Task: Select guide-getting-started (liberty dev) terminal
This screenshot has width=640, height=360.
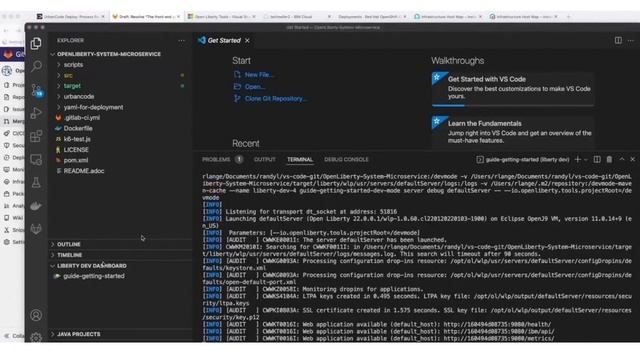Action: click(x=523, y=160)
